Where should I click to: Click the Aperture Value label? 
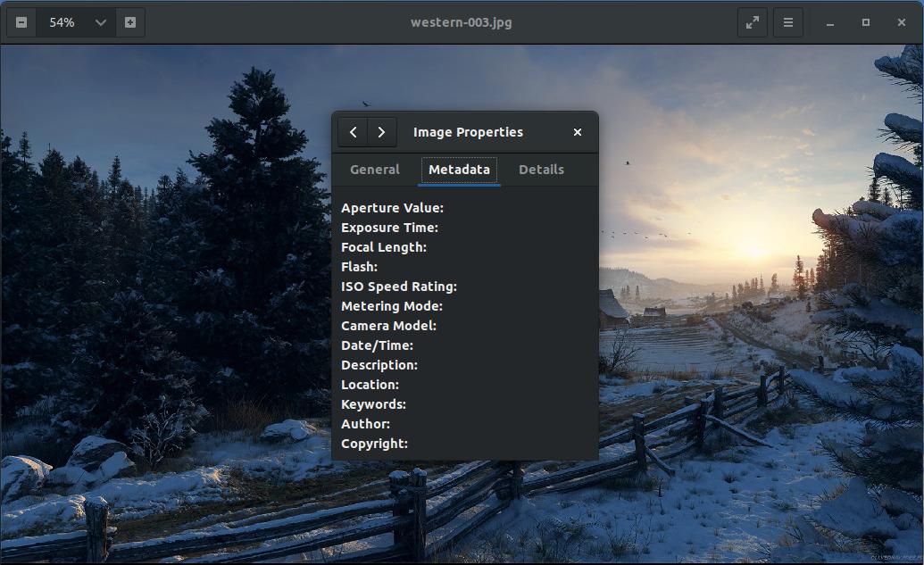(393, 208)
